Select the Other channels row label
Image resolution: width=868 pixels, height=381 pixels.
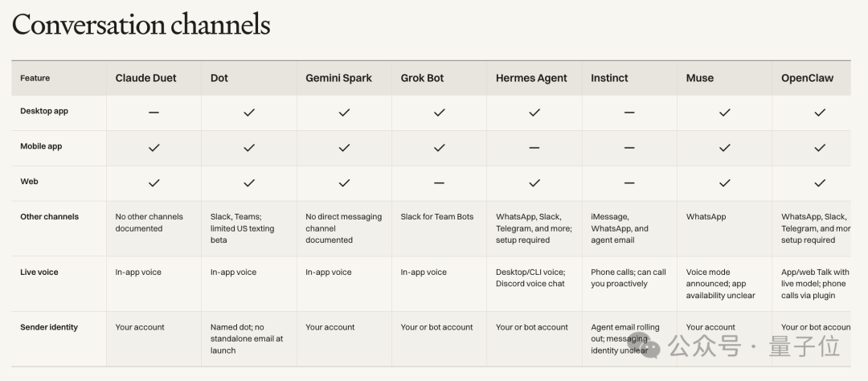click(49, 216)
